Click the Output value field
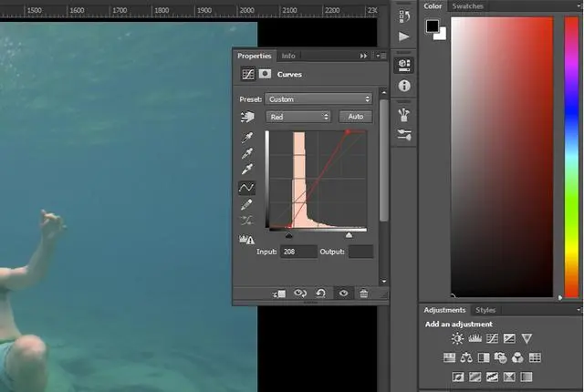Image resolution: width=584 pixels, height=392 pixels. tap(361, 252)
